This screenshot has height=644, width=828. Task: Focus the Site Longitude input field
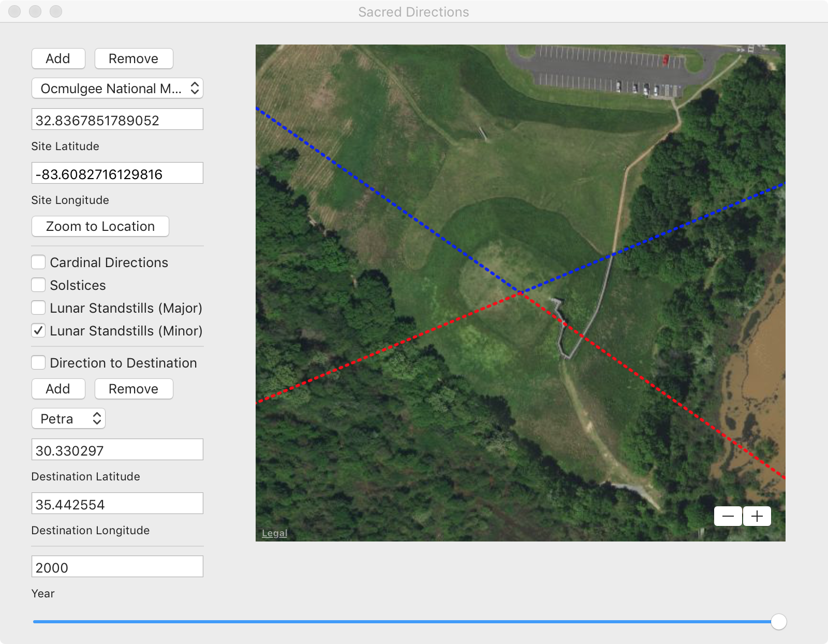pos(117,174)
